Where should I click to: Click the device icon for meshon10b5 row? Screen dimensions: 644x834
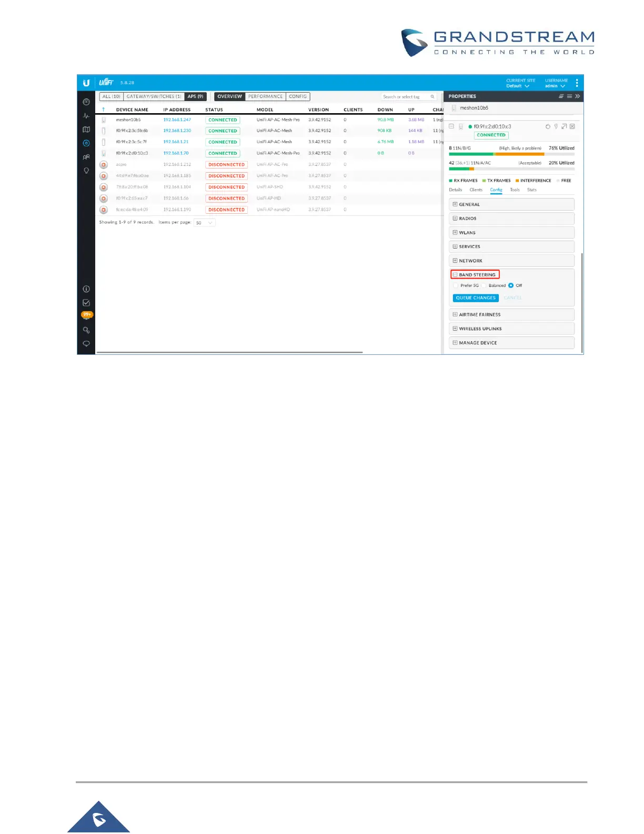click(104, 120)
